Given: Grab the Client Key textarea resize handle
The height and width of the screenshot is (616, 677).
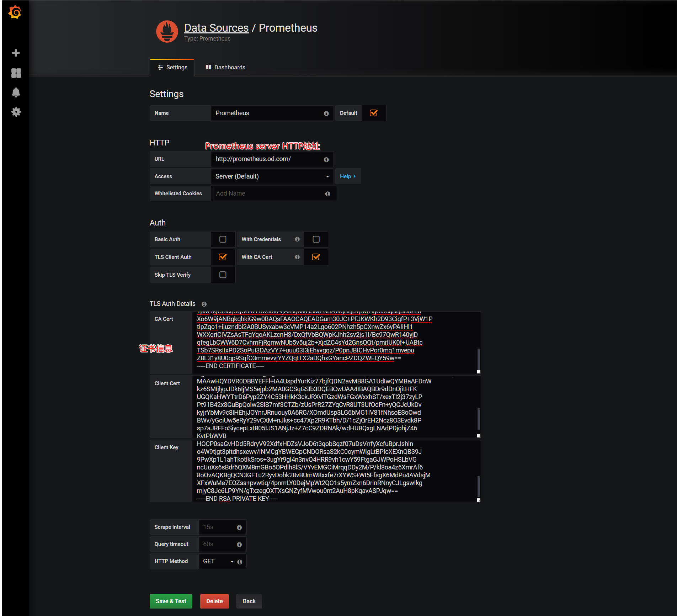Looking at the screenshot, I should click(x=479, y=500).
